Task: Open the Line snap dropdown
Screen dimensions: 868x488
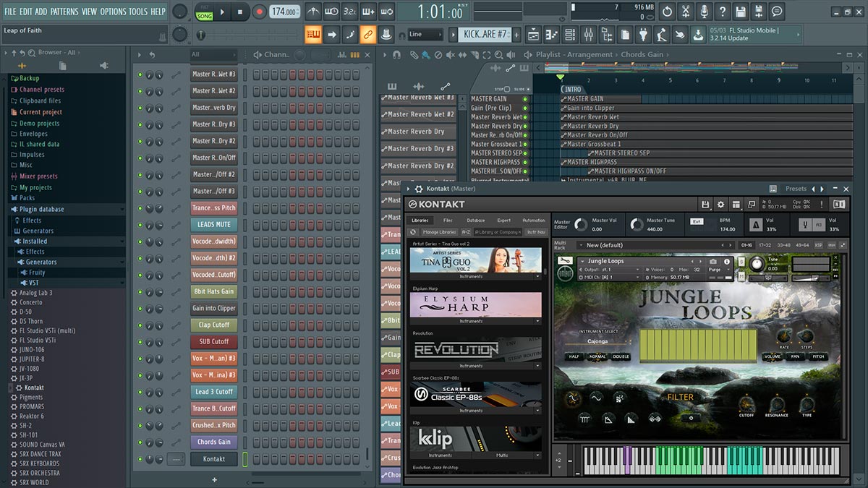Action: pyautogui.click(x=425, y=34)
